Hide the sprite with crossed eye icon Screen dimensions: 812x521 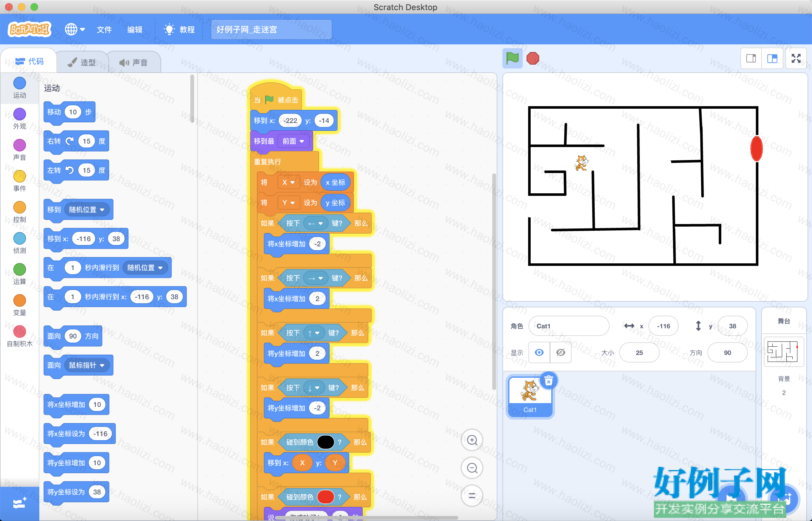click(561, 352)
